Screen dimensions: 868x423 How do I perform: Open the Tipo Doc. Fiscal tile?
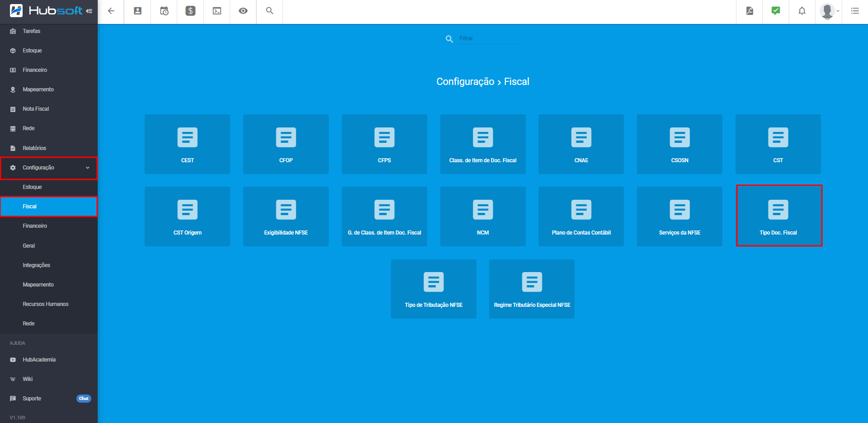[778, 216]
